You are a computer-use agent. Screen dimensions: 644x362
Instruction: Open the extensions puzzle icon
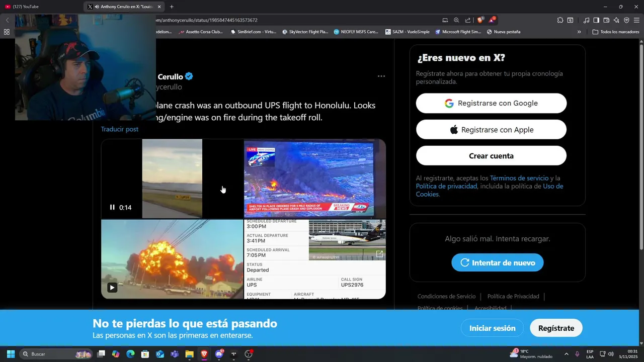click(x=560, y=20)
